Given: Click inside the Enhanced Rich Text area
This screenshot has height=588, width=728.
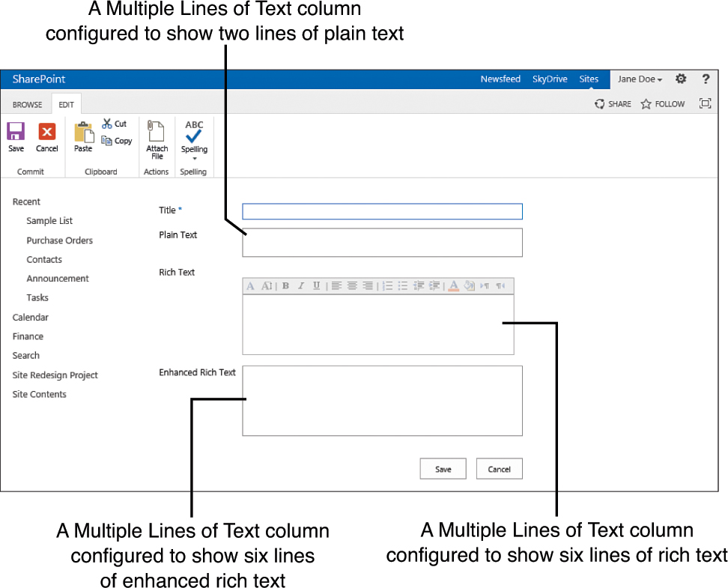Looking at the screenshot, I should [382, 401].
